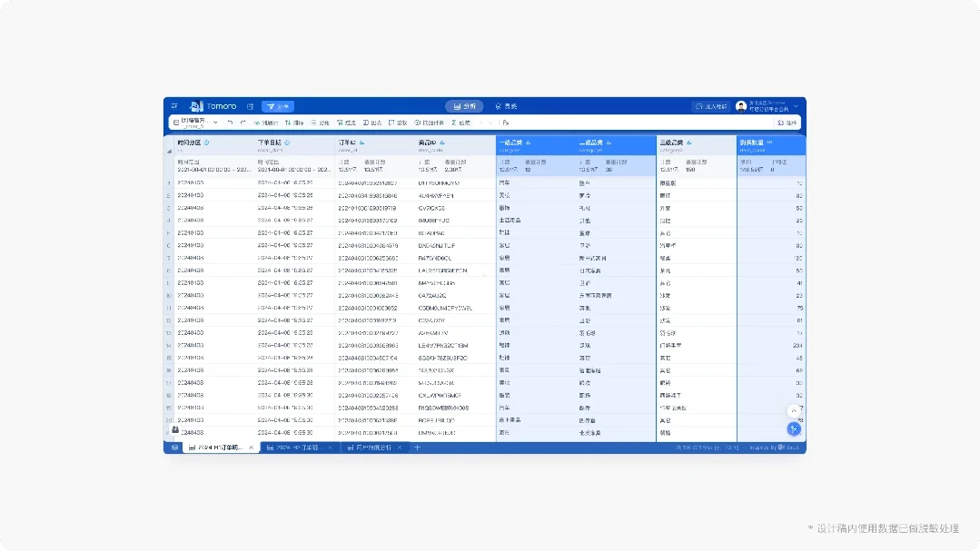Click the sigma aggregate tool
Image resolution: width=980 pixels, height=551 pixels.
(461, 123)
